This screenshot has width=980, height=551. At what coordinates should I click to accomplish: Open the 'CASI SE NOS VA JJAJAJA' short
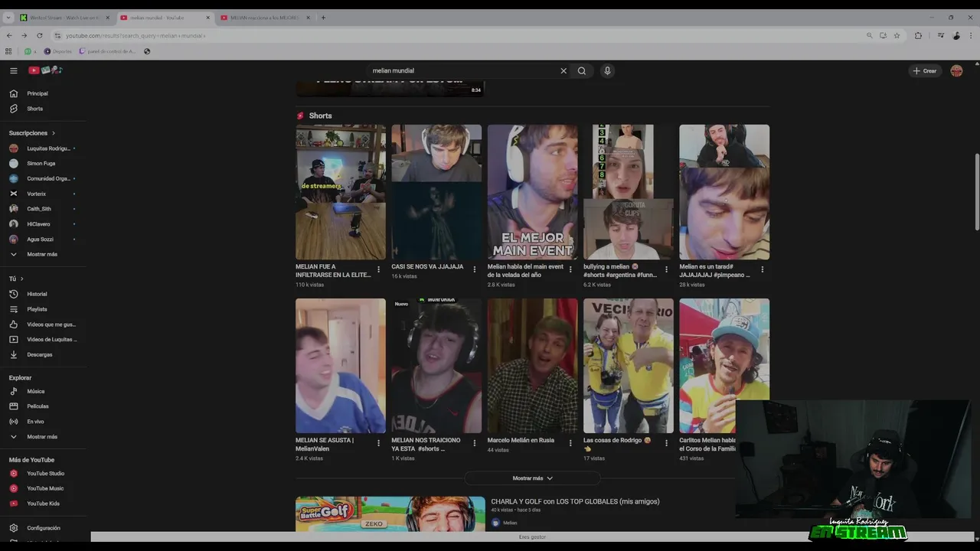coord(436,192)
